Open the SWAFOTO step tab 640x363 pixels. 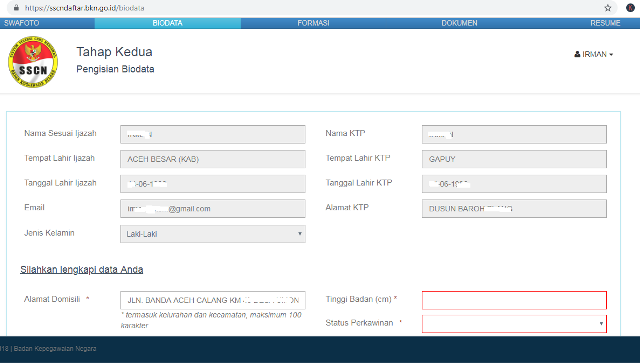(22, 23)
